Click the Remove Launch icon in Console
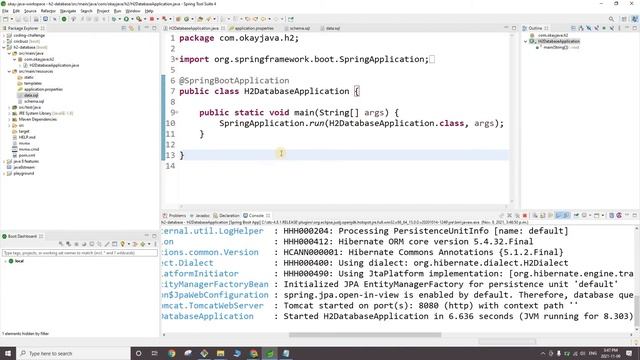 [x=509, y=216]
